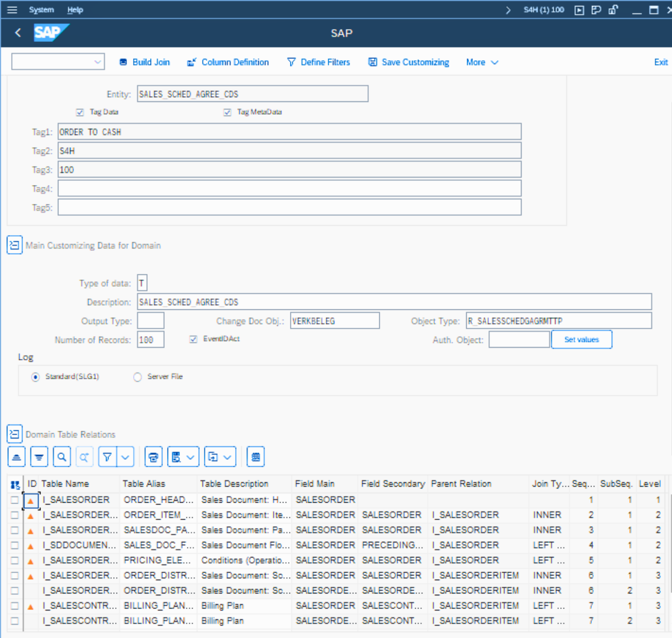Viewport: 672px width, 638px height.
Task: Click the select all rows icon in table header
Action: click(x=15, y=484)
